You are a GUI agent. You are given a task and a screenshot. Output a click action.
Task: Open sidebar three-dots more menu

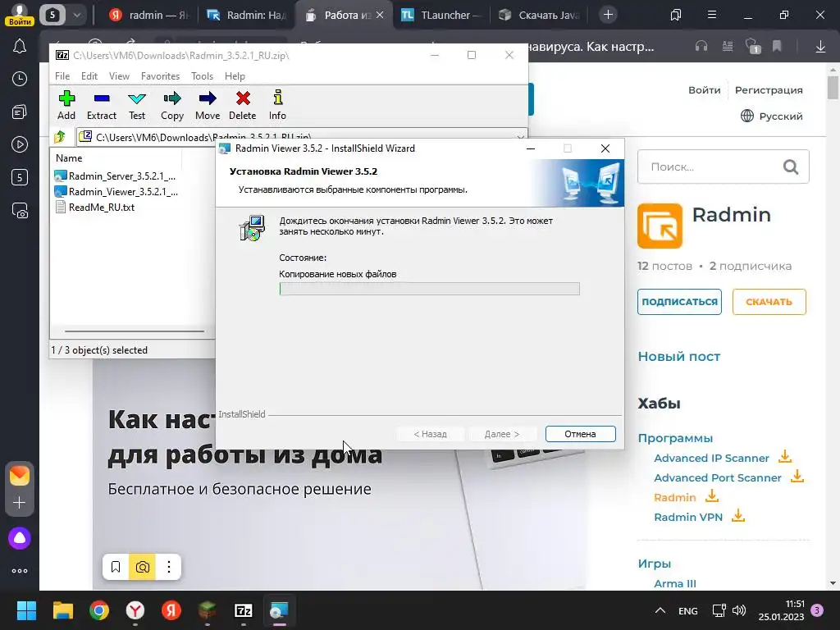[20, 571]
